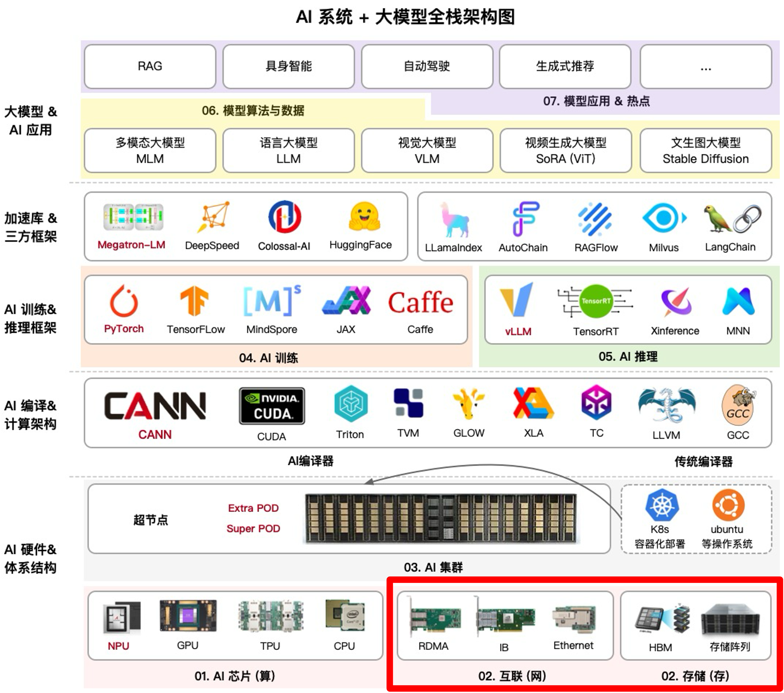
Task: Click the TensorFlow orange logo
Action: (x=194, y=301)
